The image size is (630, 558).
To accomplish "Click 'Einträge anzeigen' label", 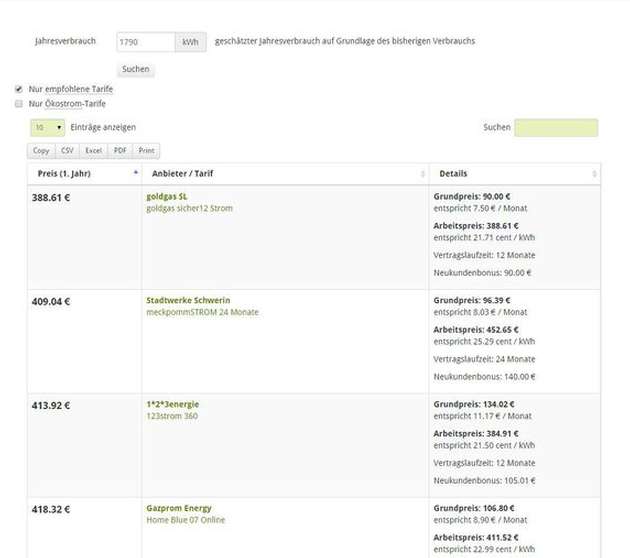I will click(x=103, y=127).
